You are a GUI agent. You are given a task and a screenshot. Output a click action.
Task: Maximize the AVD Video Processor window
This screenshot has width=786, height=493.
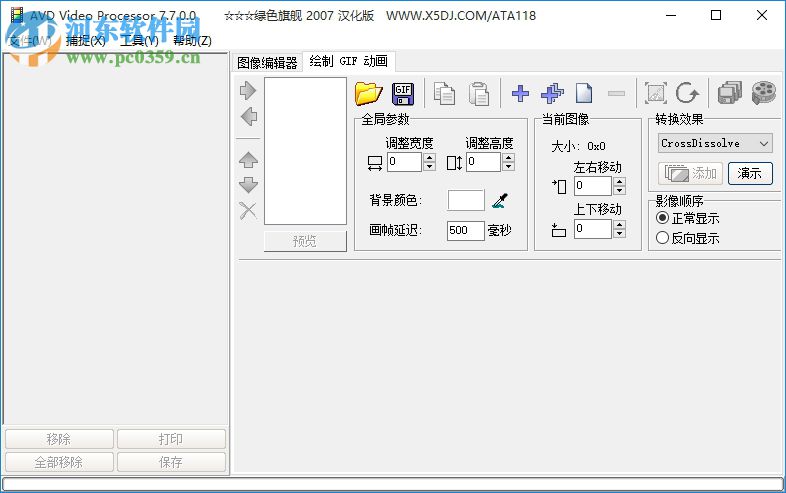pos(716,16)
